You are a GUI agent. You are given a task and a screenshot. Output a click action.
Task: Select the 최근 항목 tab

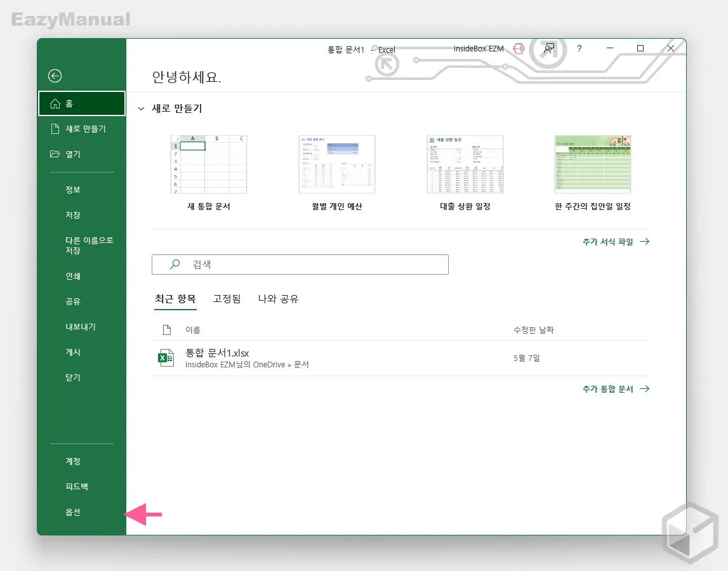point(175,298)
